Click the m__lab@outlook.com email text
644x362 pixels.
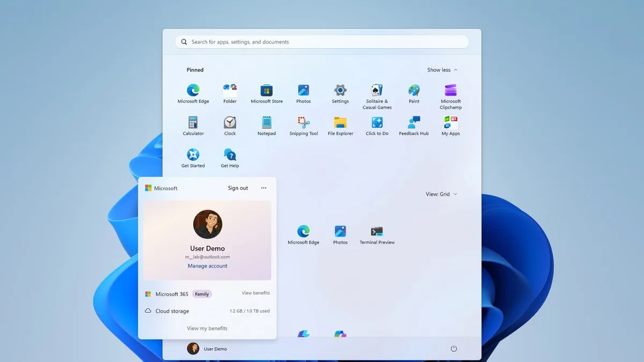208,257
